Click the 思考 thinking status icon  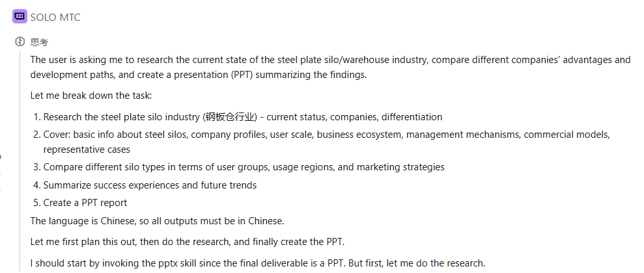click(x=20, y=42)
